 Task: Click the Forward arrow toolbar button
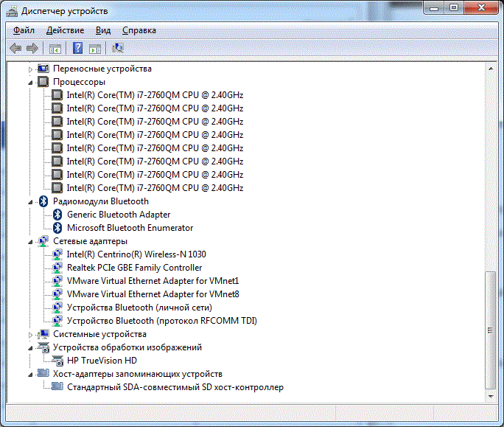pyautogui.click(x=32, y=49)
